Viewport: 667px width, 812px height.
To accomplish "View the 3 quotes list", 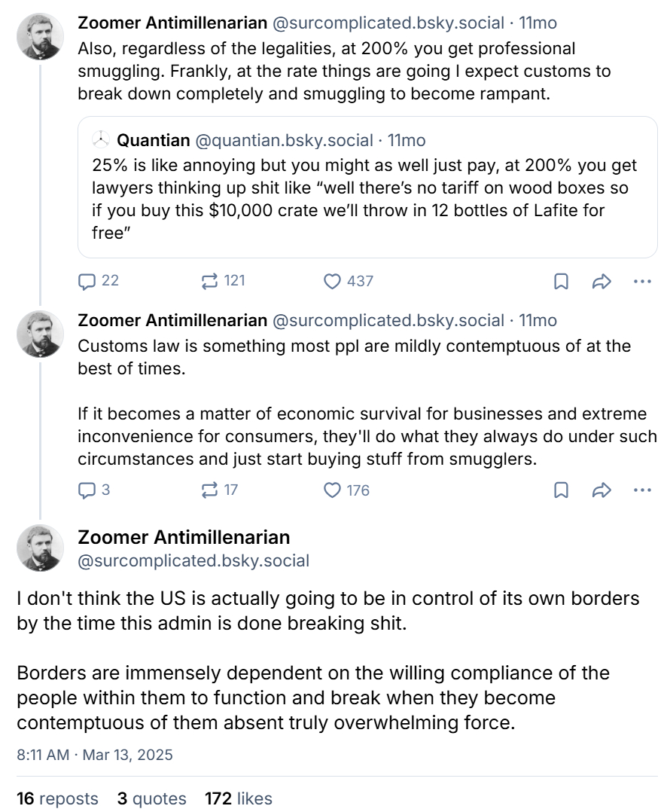I will [x=151, y=798].
